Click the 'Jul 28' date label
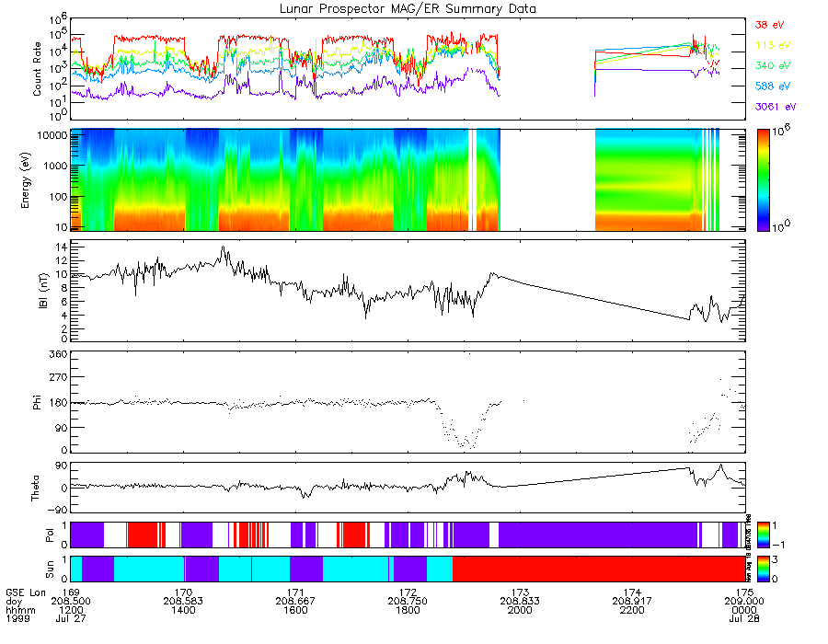Image resolution: width=828 pixels, height=644 pixels. tap(744, 618)
